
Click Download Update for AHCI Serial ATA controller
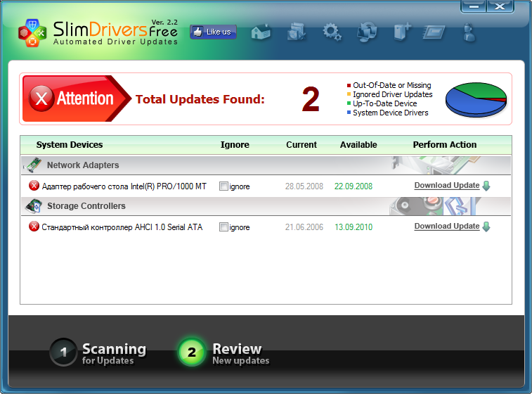(447, 227)
